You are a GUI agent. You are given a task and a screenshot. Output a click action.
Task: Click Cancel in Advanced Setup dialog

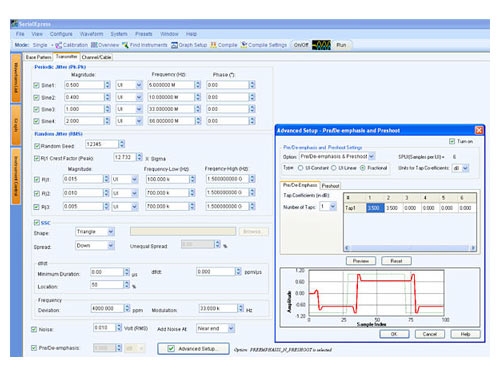point(430,334)
